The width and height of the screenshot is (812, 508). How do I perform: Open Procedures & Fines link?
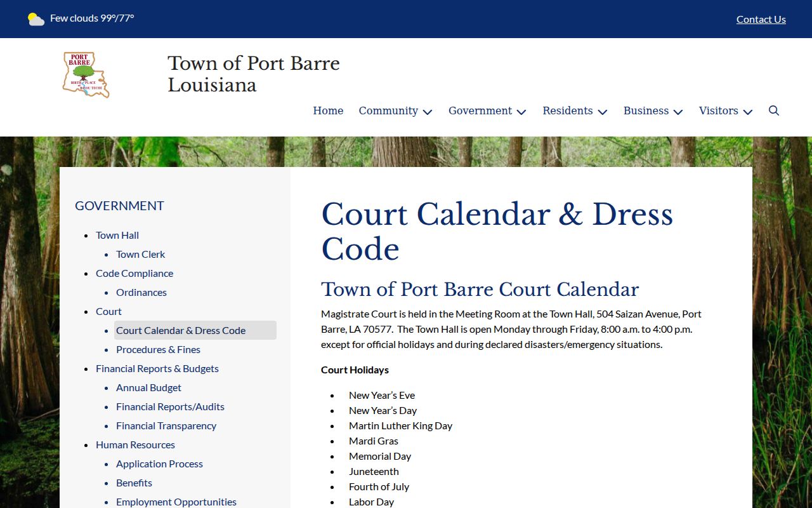(x=158, y=349)
